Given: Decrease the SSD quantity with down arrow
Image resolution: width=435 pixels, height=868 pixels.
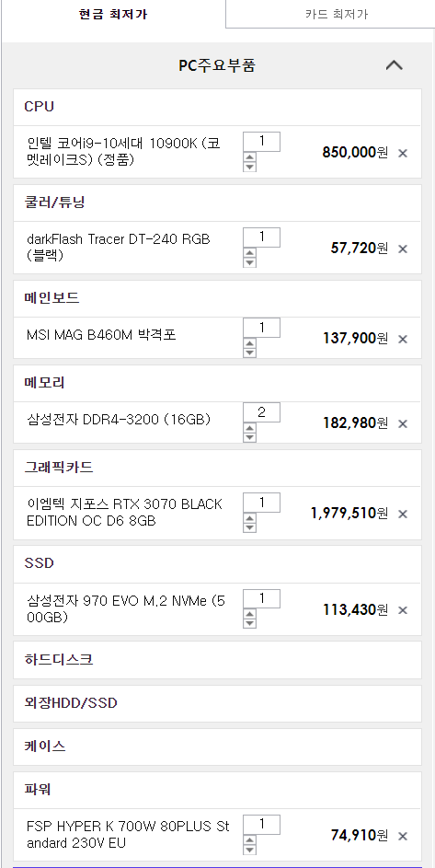Looking at the screenshot, I should (x=249, y=623).
